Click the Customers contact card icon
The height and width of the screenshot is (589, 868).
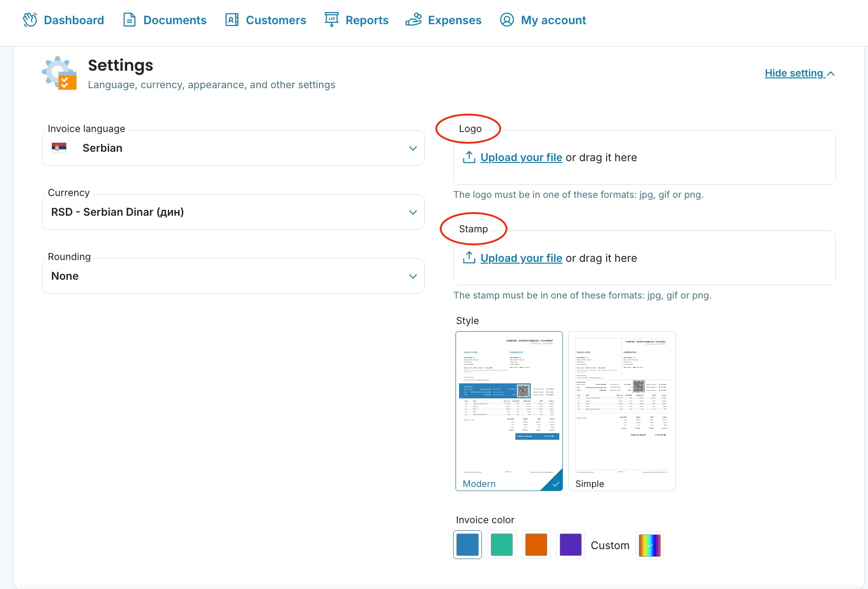(232, 20)
